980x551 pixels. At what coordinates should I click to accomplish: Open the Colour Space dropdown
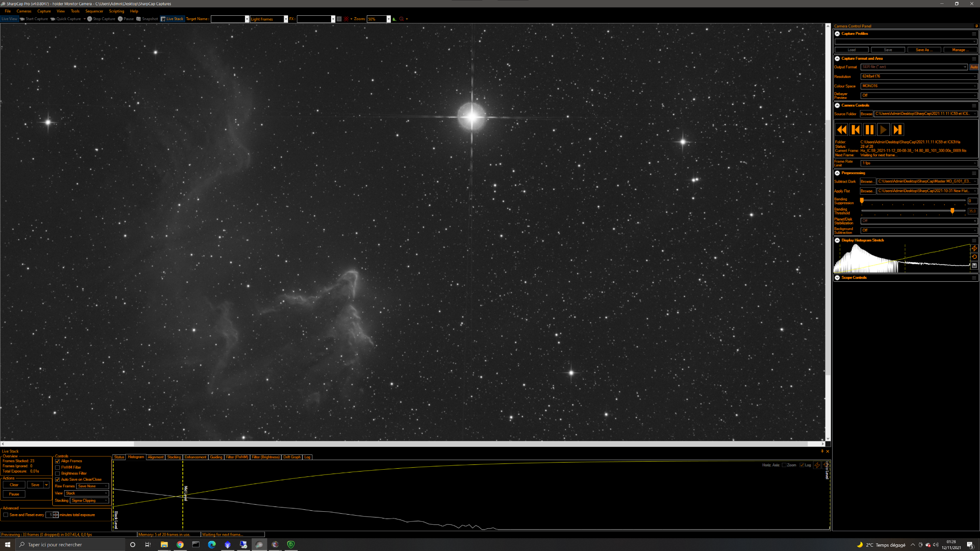point(919,86)
